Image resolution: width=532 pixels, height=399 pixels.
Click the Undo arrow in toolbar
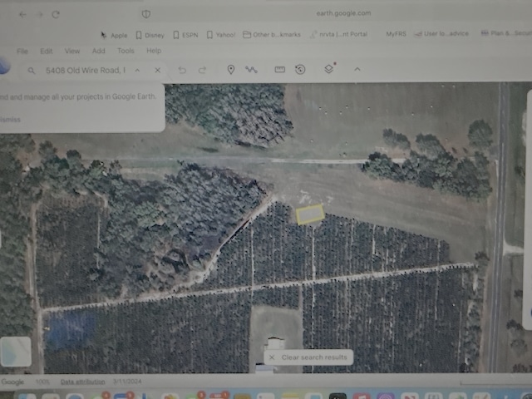tap(182, 71)
